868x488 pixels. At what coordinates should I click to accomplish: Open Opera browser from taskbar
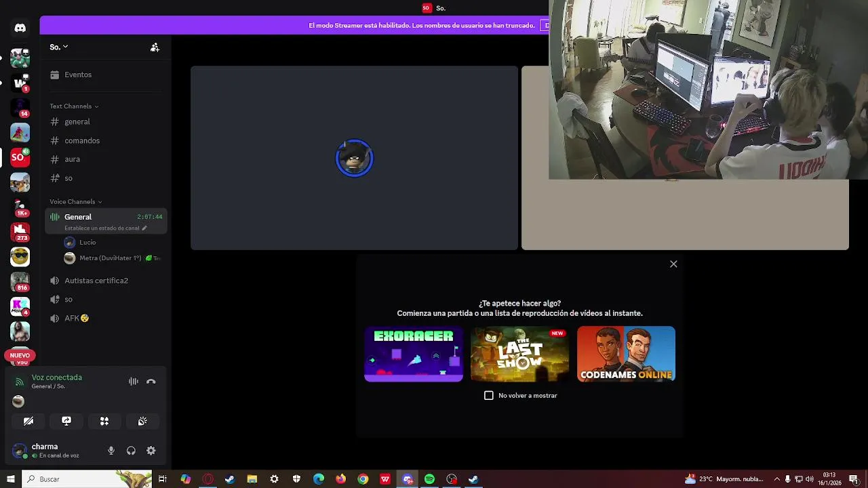(x=208, y=479)
